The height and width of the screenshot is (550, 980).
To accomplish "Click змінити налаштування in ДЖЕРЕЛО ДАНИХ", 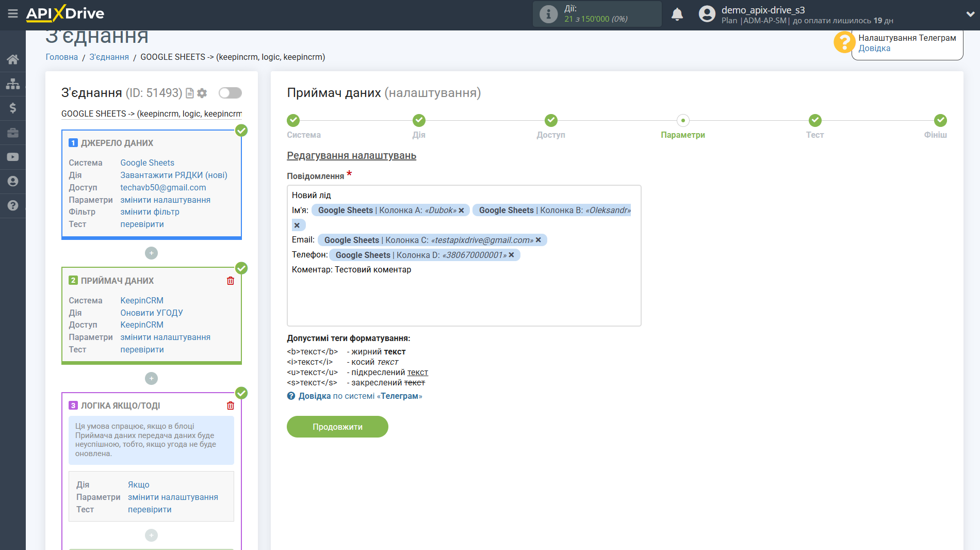I will click(165, 200).
